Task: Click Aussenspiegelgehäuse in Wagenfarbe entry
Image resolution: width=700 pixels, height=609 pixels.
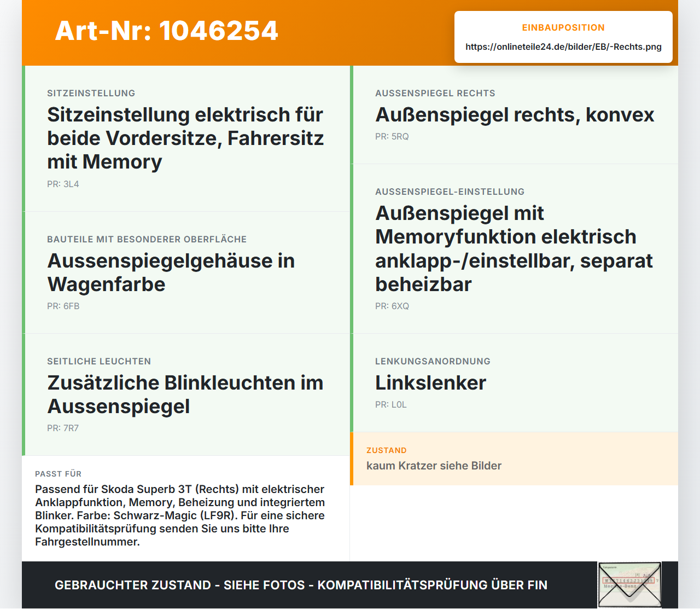Action: coord(186,272)
